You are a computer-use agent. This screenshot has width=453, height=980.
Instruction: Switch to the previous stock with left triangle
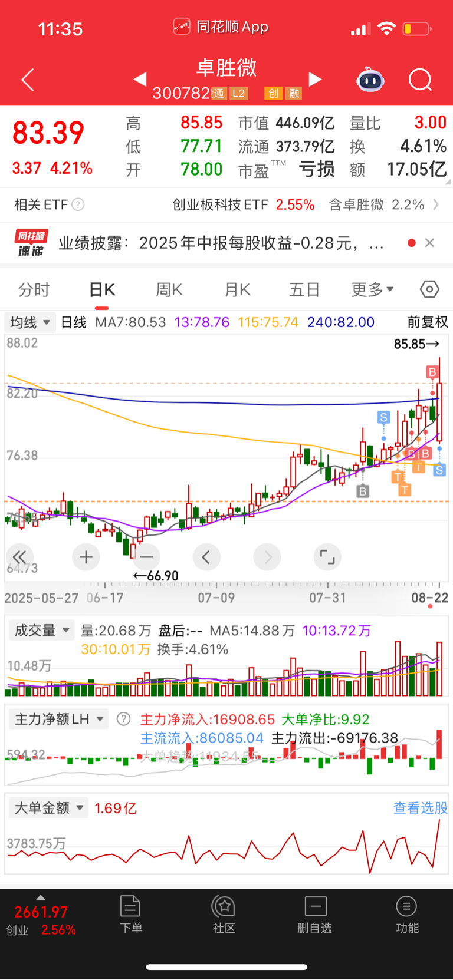coord(140,79)
